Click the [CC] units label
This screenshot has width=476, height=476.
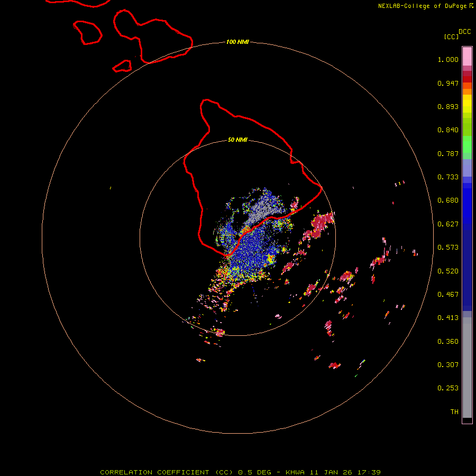(x=451, y=36)
